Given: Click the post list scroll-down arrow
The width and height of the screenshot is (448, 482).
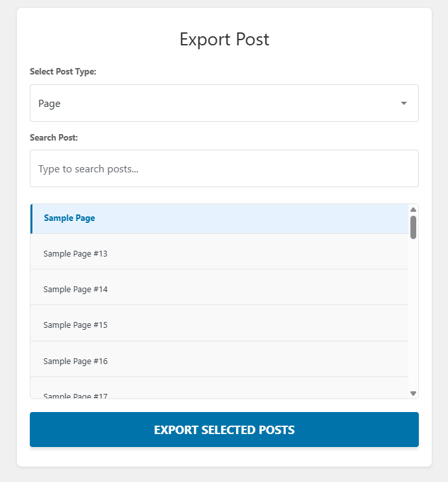Looking at the screenshot, I should pyautogui.click(x=413, y=393).
